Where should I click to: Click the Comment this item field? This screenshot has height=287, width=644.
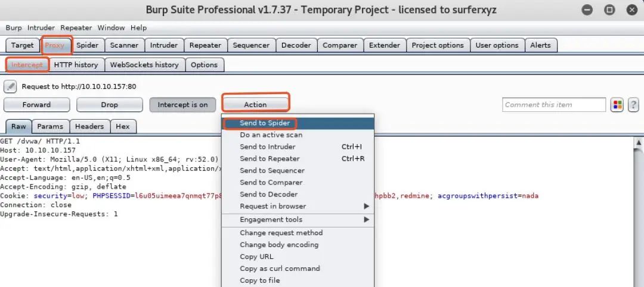[553, 105]
